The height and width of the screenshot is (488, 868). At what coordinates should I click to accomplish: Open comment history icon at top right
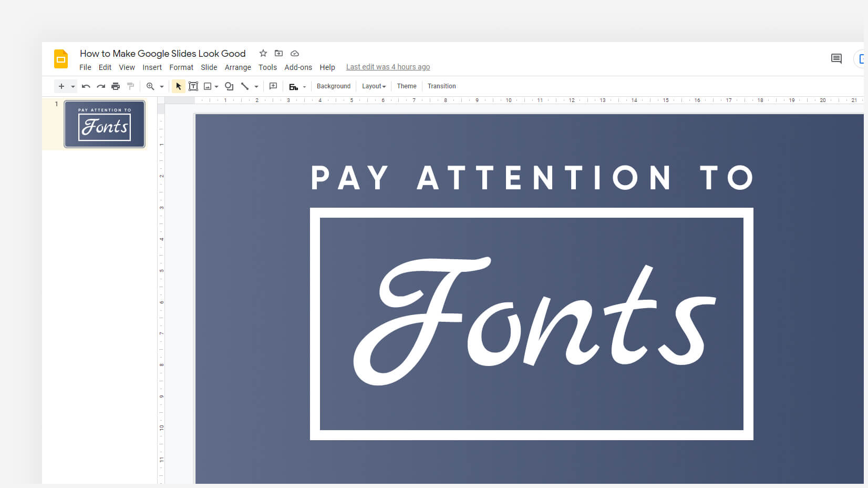(836, 58)
